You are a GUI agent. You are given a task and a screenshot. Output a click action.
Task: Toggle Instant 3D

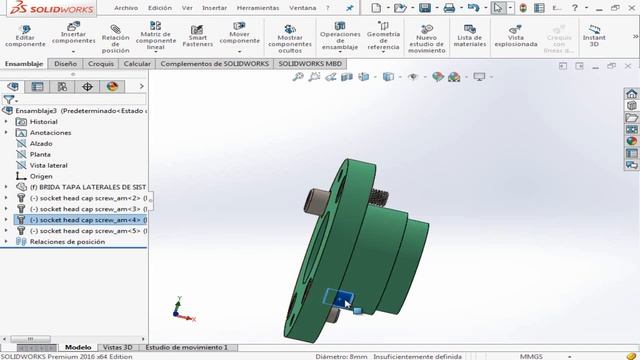594,36
